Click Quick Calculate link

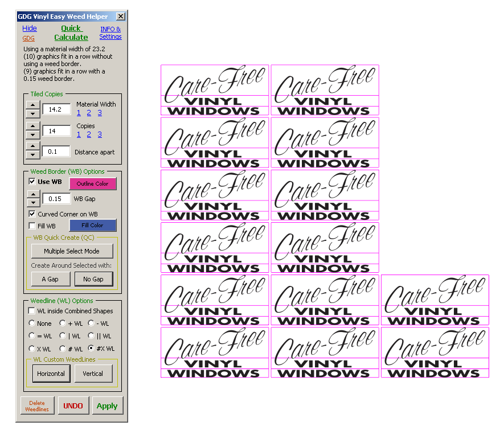[71, 33]
